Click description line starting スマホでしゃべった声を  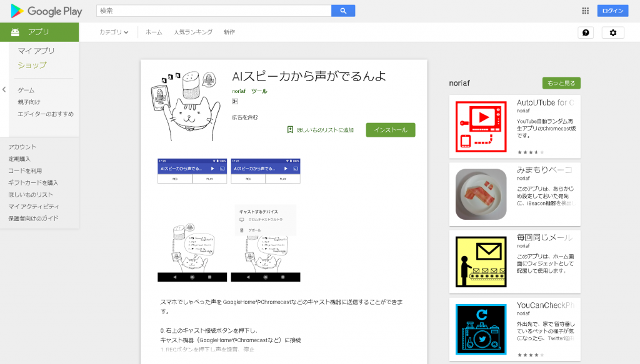(282, 307)
